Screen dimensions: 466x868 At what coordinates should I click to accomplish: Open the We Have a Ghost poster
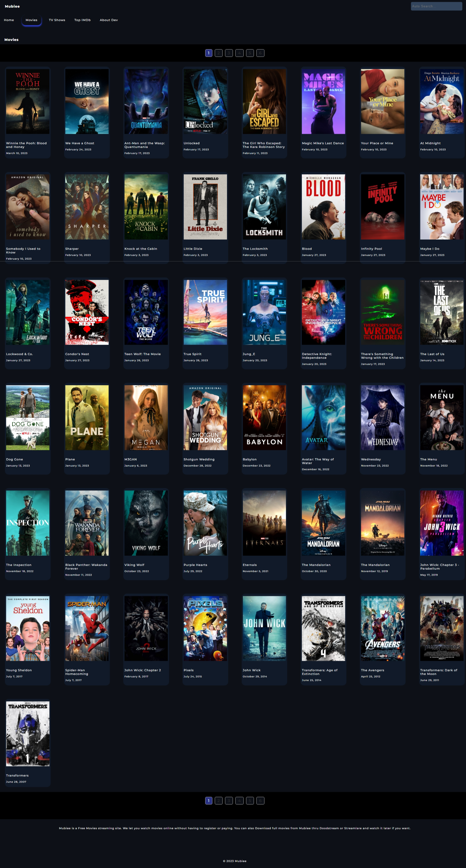coord(87,101)
